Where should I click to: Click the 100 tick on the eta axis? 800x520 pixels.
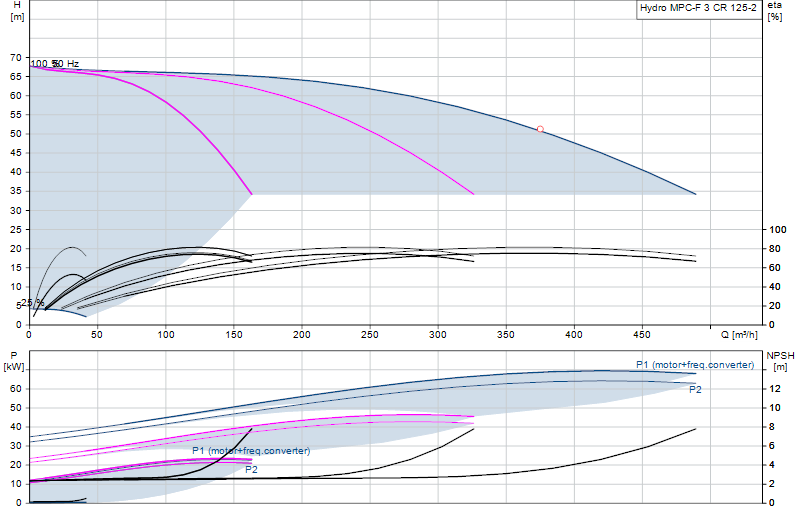[778, 230]
